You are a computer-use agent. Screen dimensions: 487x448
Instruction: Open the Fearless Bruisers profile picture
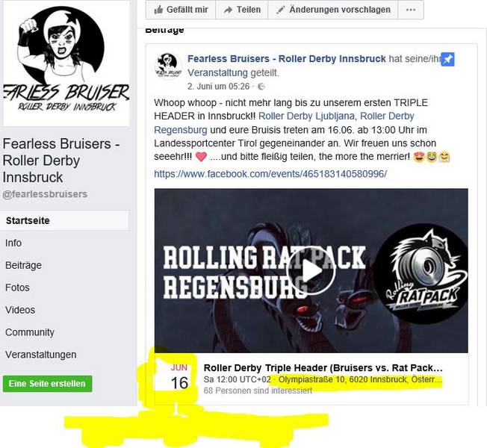66,63
